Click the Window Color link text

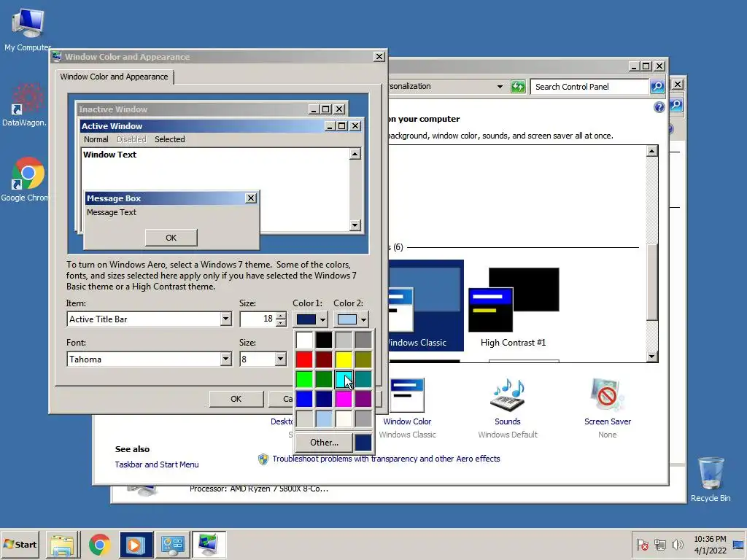[x=407, y=421]
